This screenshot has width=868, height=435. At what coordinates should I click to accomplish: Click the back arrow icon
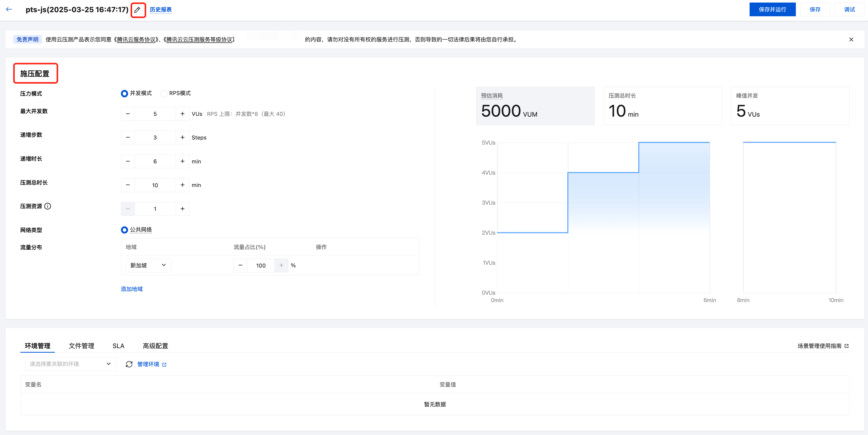click(9, 9)
